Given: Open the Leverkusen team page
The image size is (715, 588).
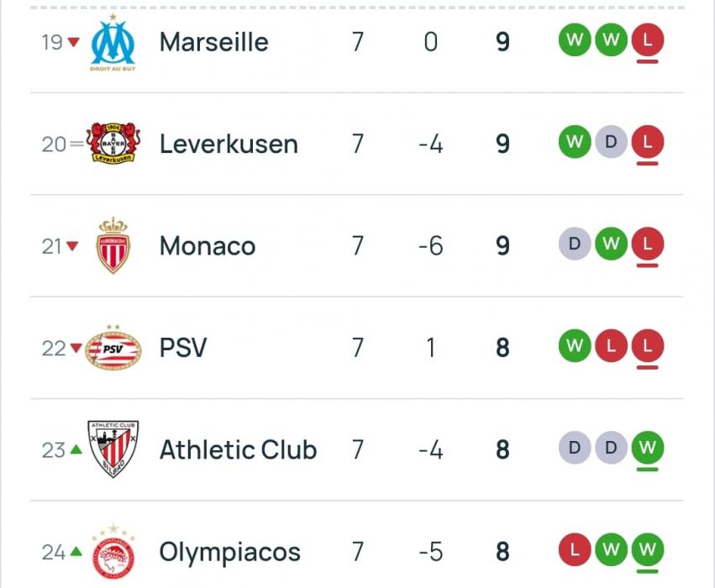Looking at the screenshot, I should (229, 144).
